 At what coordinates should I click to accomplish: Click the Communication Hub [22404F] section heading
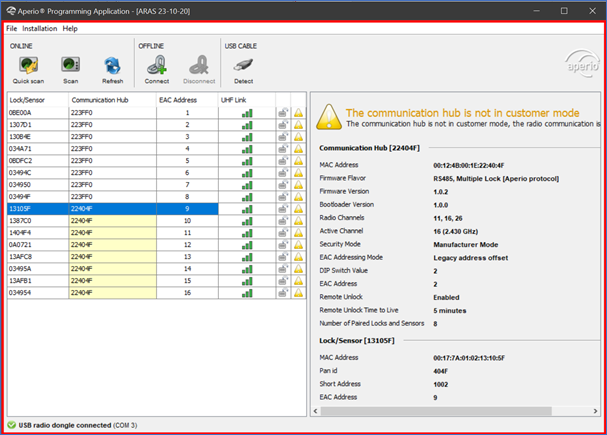click(x=369, y=148)
